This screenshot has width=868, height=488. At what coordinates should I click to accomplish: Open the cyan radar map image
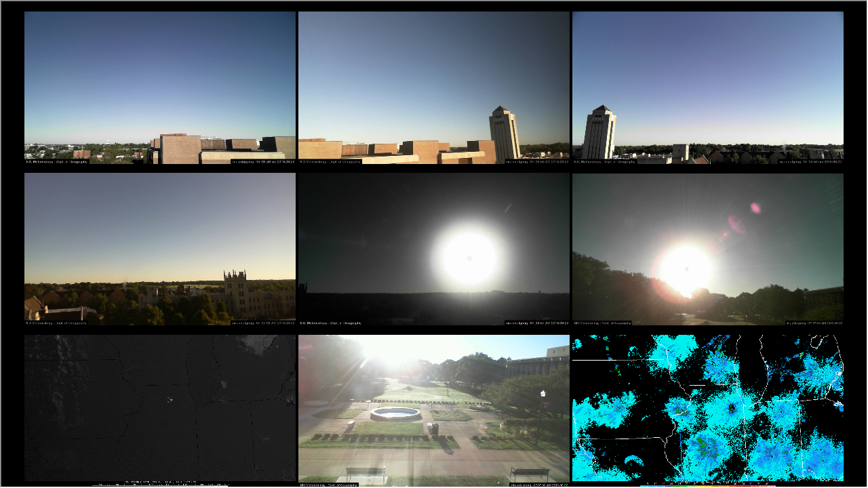click(708, 411)
